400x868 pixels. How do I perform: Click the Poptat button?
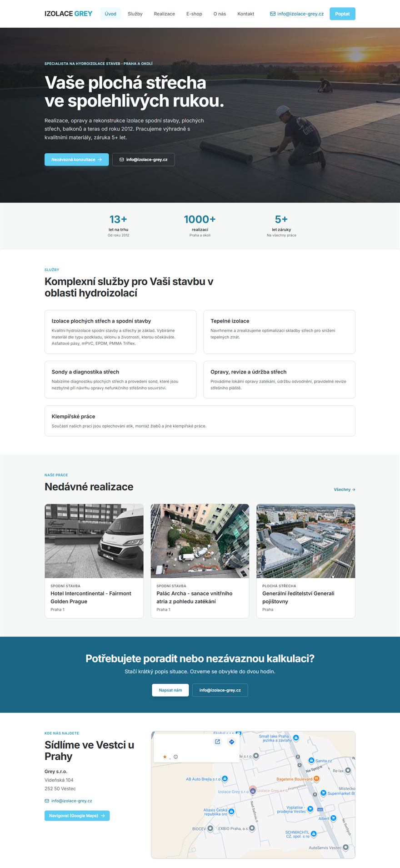[x=342, y=14]
